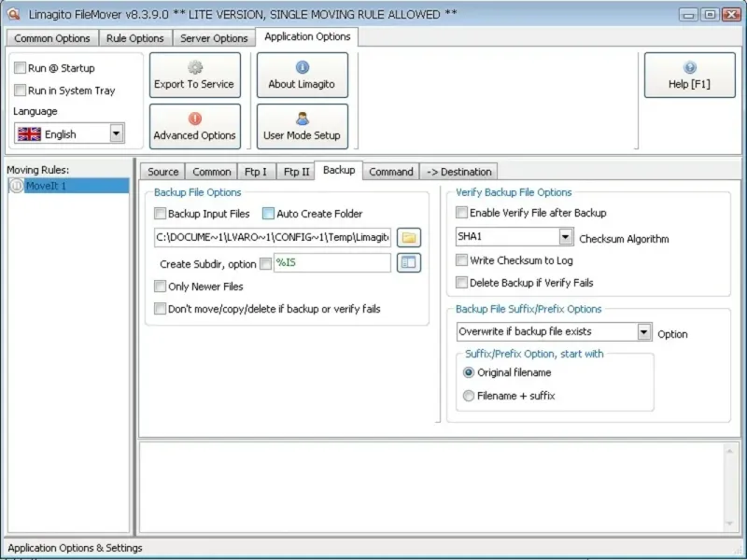This screenshot has height=560, width=747.
Task: Open the Ftp II tab
Action: (296, 172)
